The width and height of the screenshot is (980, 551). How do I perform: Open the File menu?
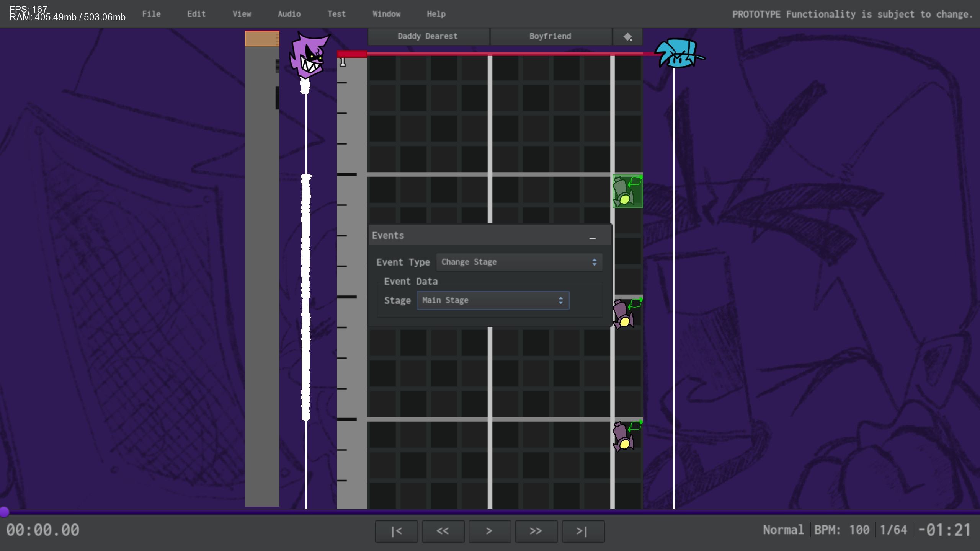click(x=151, y=14)
